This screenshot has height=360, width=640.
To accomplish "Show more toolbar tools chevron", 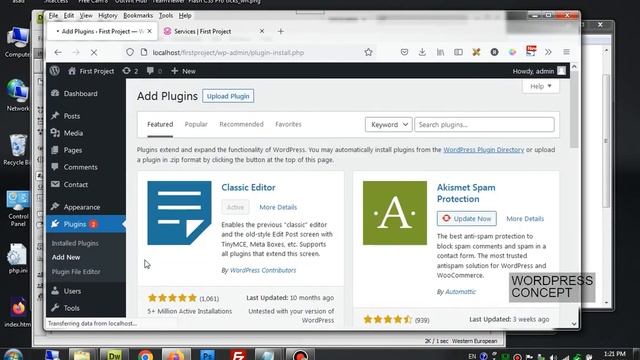I will click(x=548, y=52).
